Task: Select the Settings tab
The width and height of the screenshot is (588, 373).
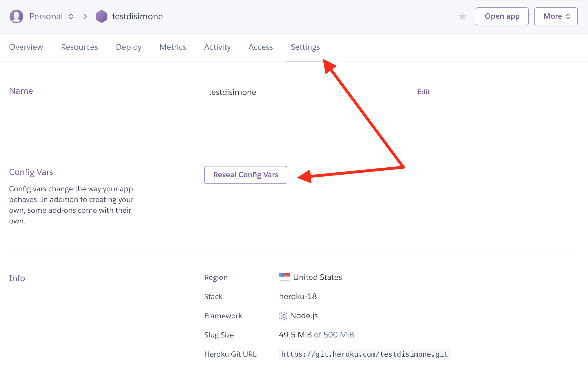Action: point(305,47)
